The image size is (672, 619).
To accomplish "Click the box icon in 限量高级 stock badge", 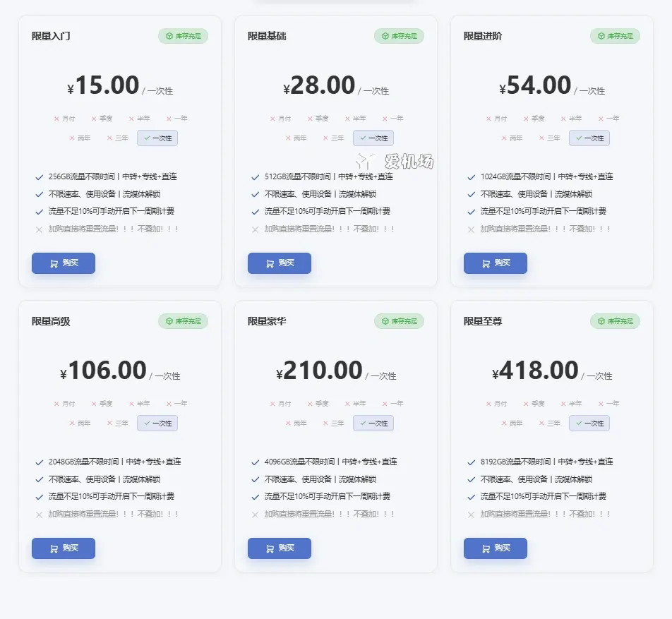I will [x=169, y=321].
